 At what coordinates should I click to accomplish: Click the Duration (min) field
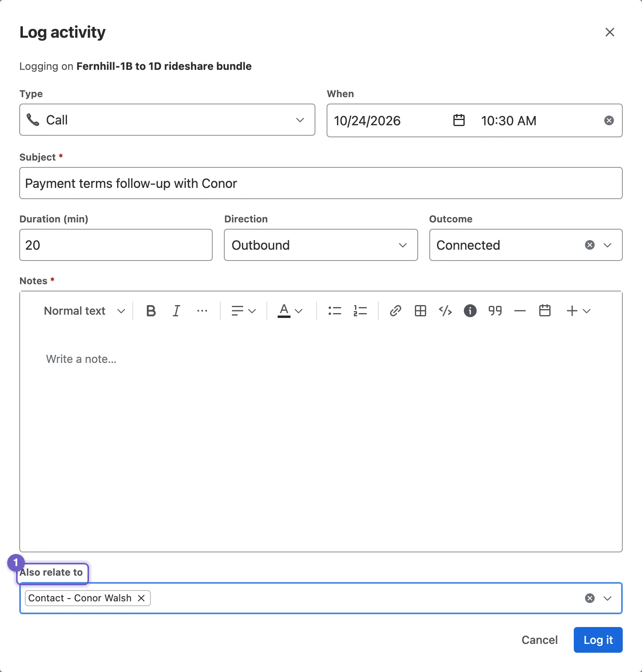click(116, 245)
